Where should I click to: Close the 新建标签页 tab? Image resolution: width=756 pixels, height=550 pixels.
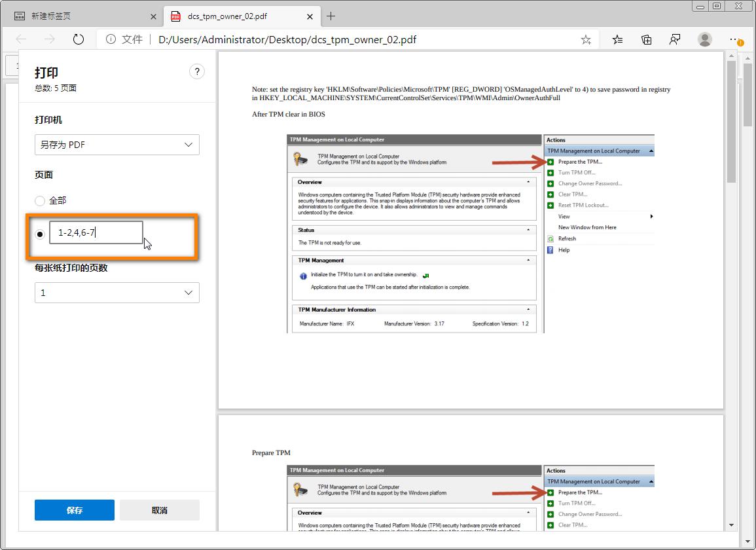pyautogui.click(x=154, y=16)
